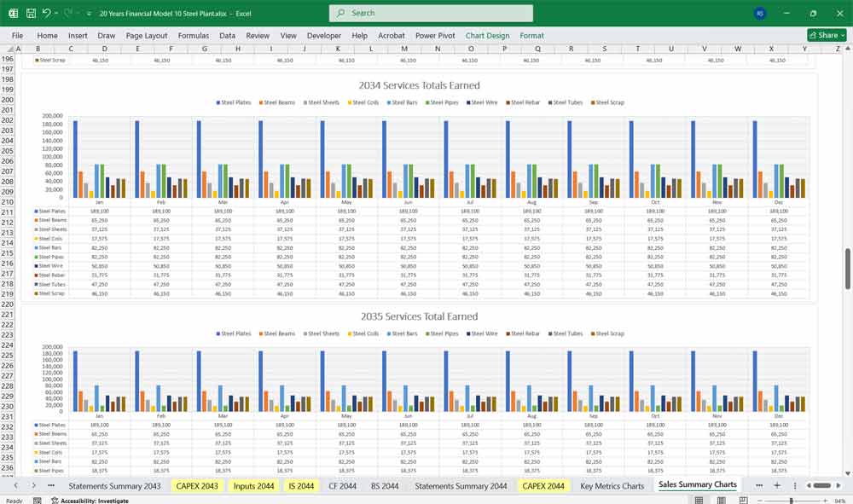Save the workbook using Quick Access Save icon
Image resolution: width=853 pixels, height=504 pixels.
(30, 13)
